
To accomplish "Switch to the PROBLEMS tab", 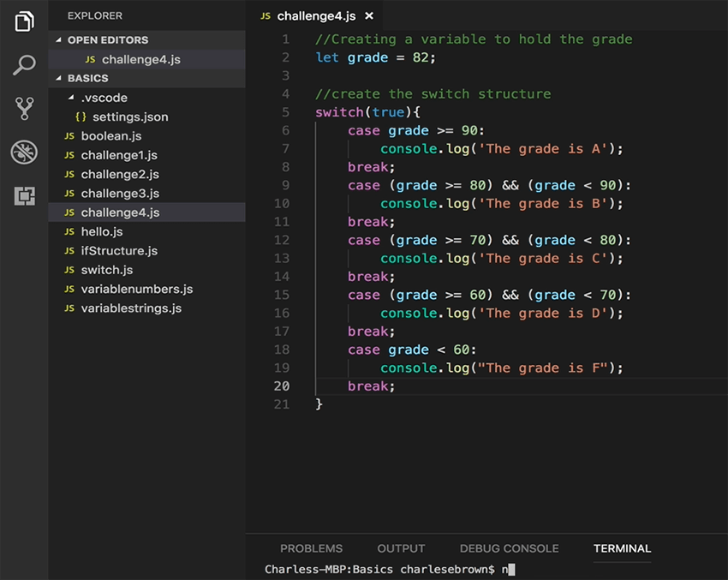I will (311, 548).
